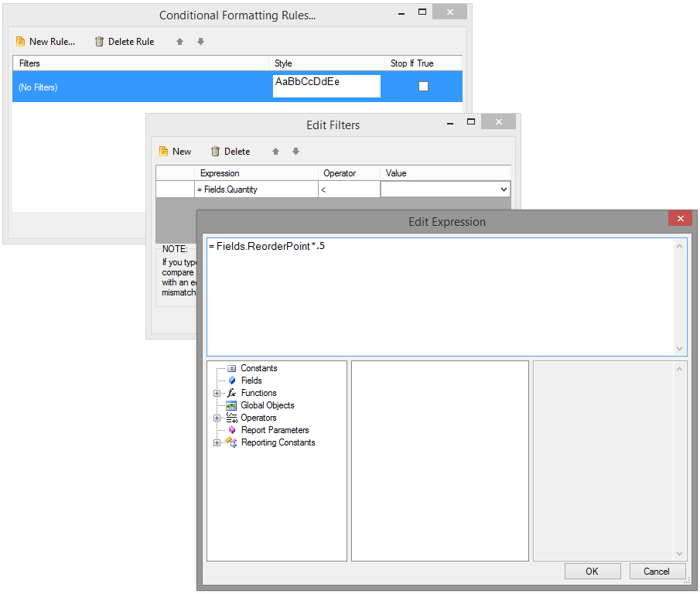Check the box next to Fields.Quantity filter row
The image size is (700, 594).
pos(174,189)
